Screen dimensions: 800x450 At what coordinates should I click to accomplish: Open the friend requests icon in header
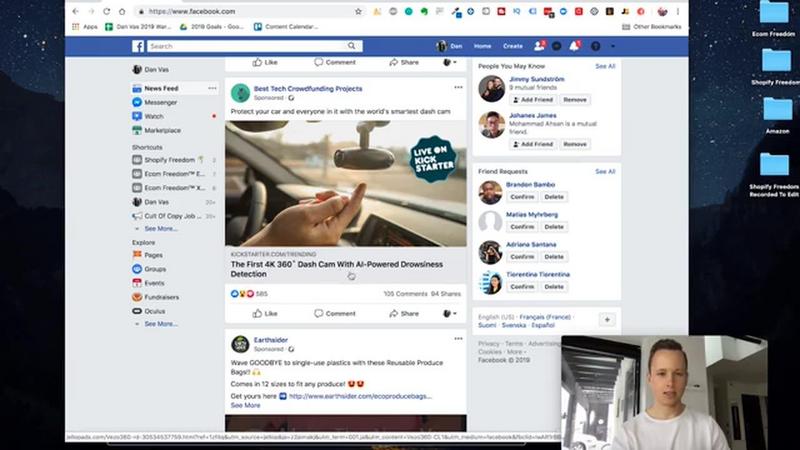(539, 46)
